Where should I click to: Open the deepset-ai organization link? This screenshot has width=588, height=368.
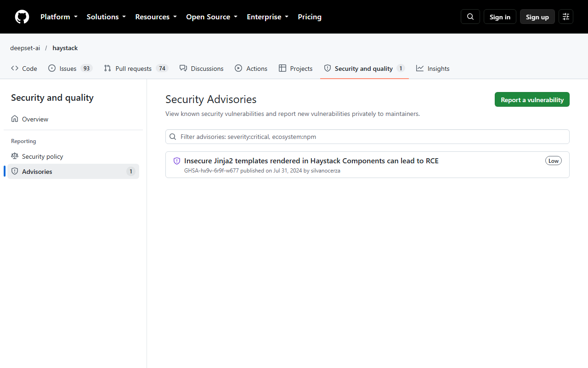tap(25, 48)
